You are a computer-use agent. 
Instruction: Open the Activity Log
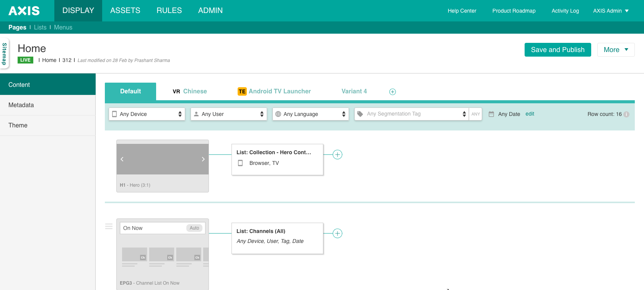click(565, 11)
